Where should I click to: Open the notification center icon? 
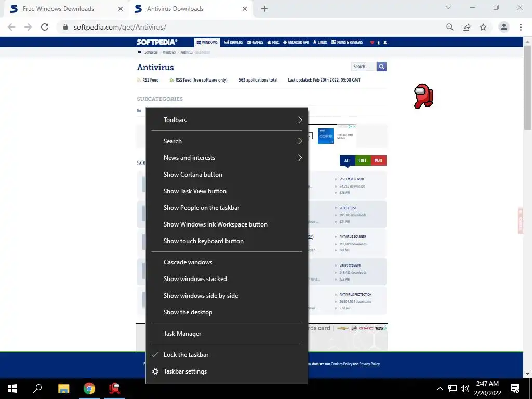point(515,389)
